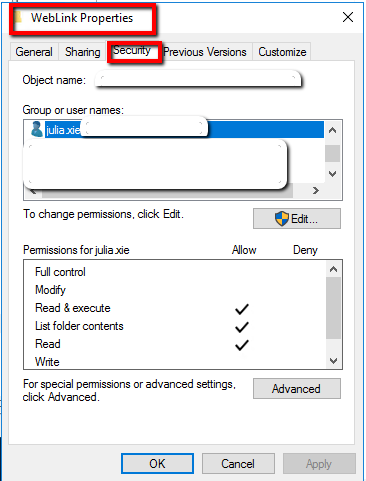Select the Security tab
The width and height of the screenshot is (366, 481).
tap(132, 51)
